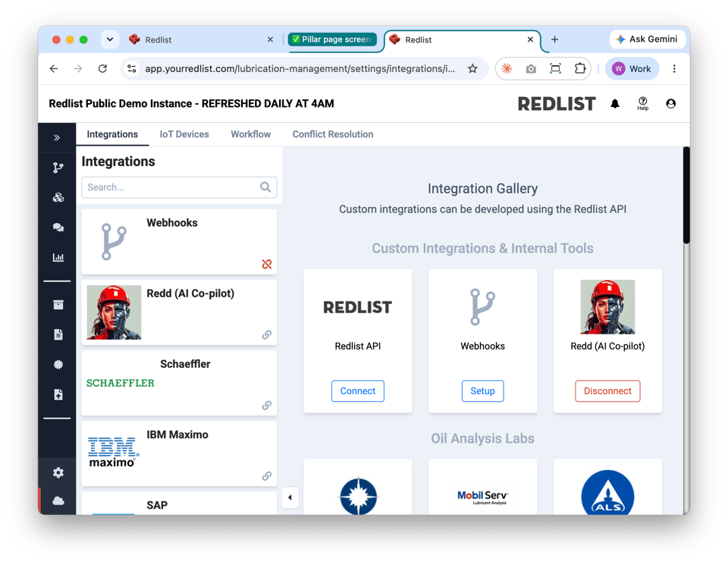The height and width of the screenshot is (565, 728).
Task: Click the ALS lab logo
Action: click(x=607, y=493)
